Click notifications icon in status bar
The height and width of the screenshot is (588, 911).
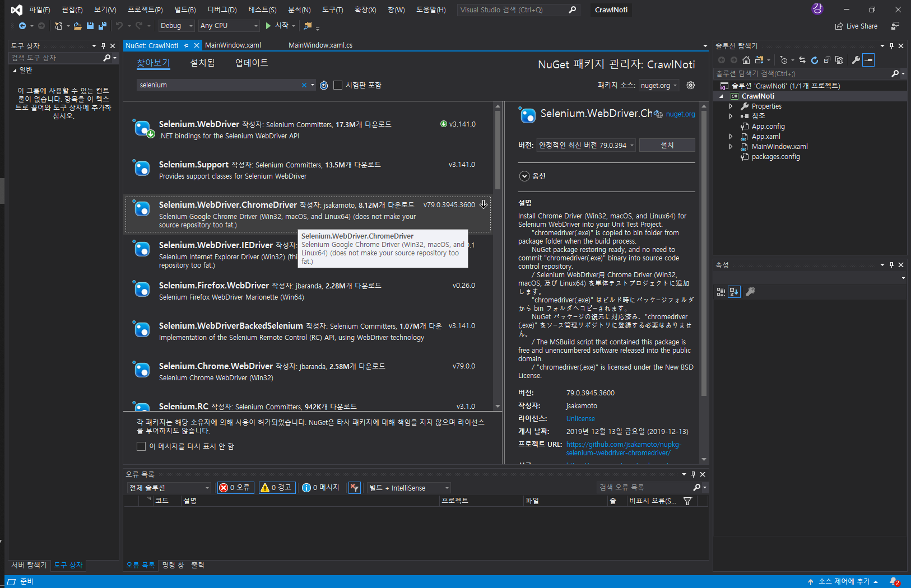(894, 582)
